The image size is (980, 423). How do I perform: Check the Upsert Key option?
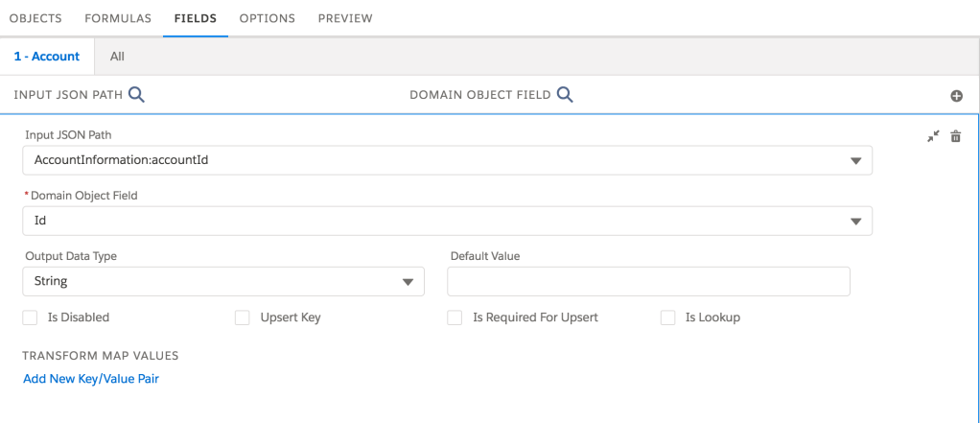point(243,317)
